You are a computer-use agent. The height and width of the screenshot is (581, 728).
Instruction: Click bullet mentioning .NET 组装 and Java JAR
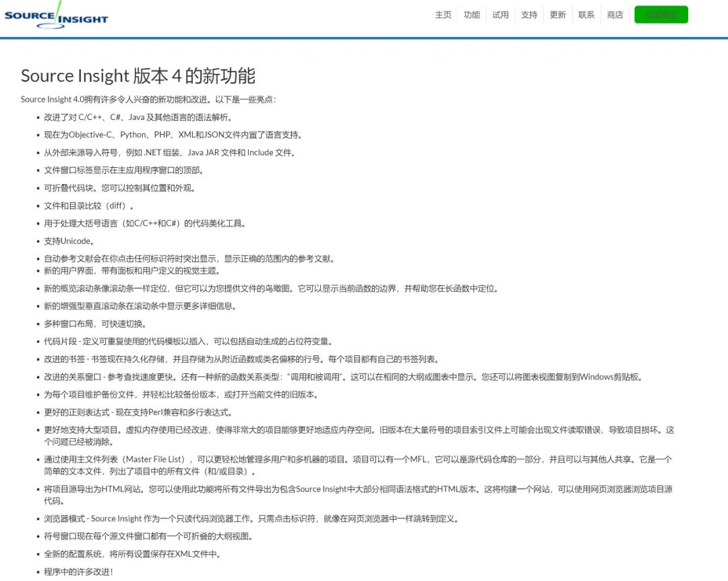click(170, 152)
